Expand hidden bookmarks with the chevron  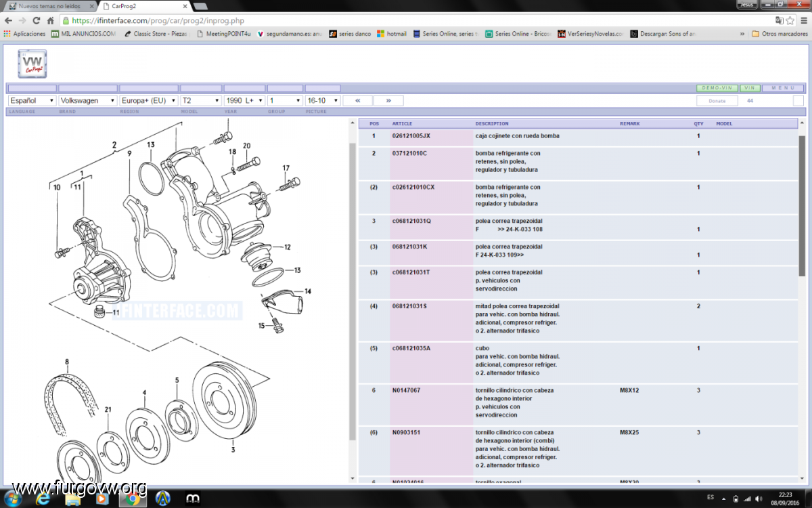click(x=743, y=34)
